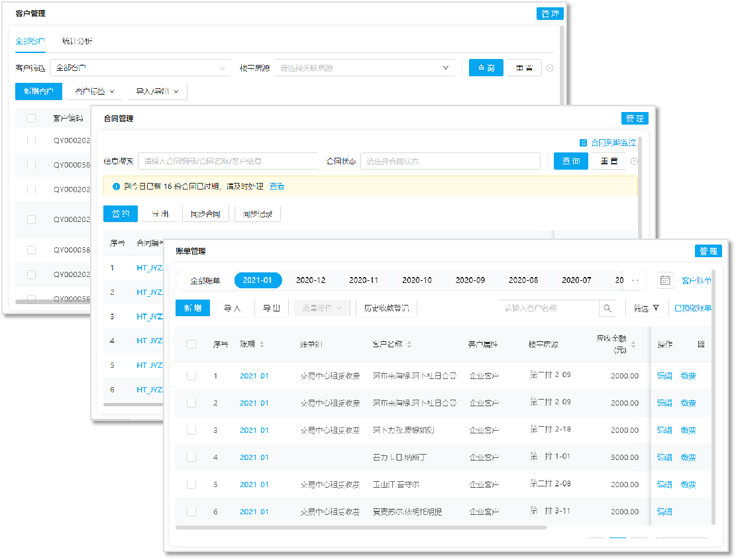This screenshot has height=560, width=736.
Task: Click 查询 button in Customer Management
Action: [486, 68]
